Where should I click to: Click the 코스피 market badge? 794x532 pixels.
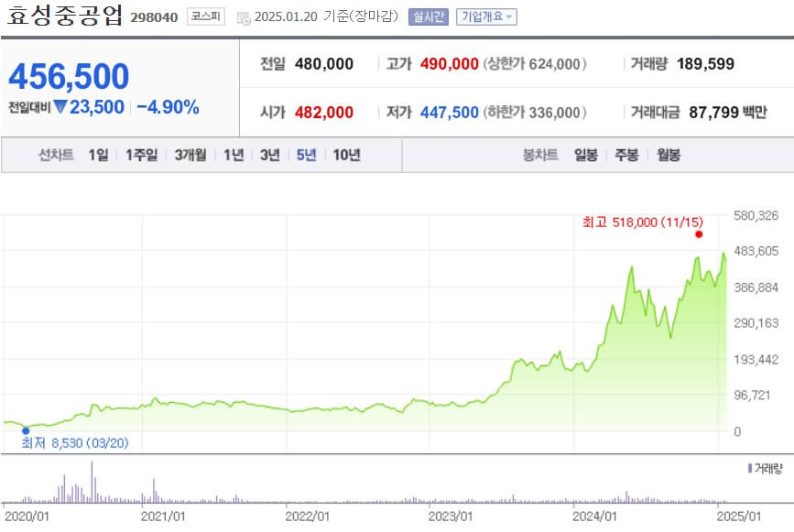point(205,16)
